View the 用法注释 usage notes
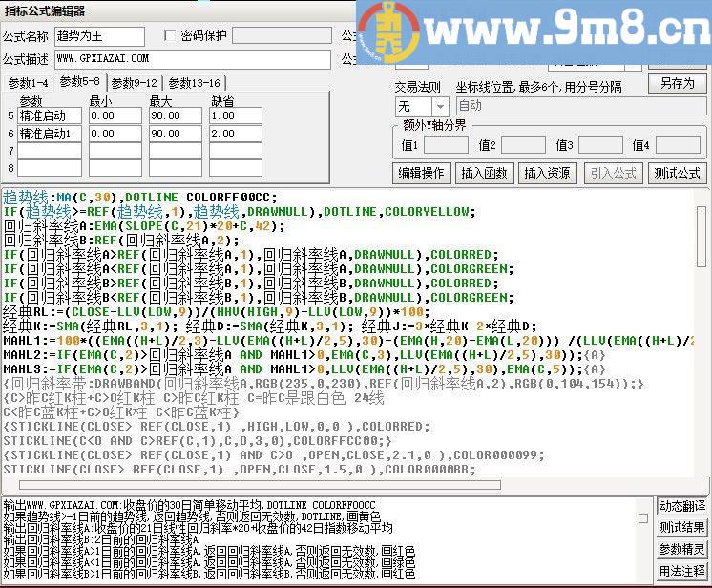712x588 pixels. coord(682,572)
